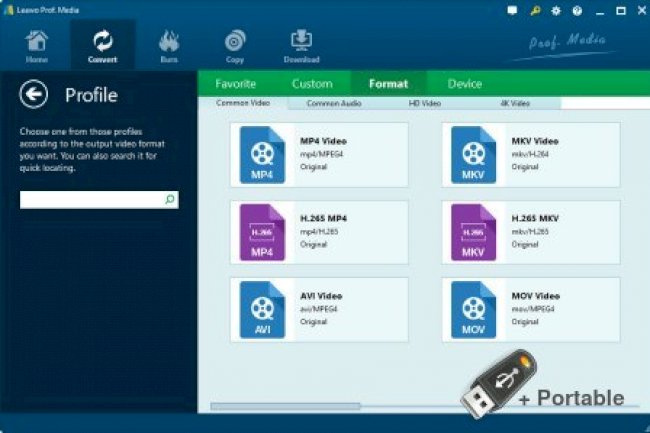Click the profile search input field
The image size is (650, 433).
point(90,200)
